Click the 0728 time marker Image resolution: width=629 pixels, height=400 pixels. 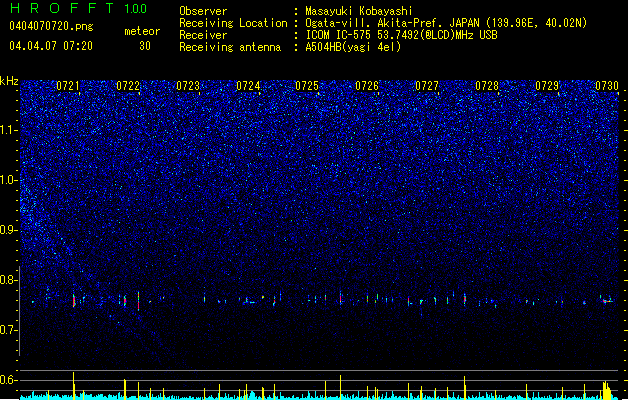[x=487, y=86]
